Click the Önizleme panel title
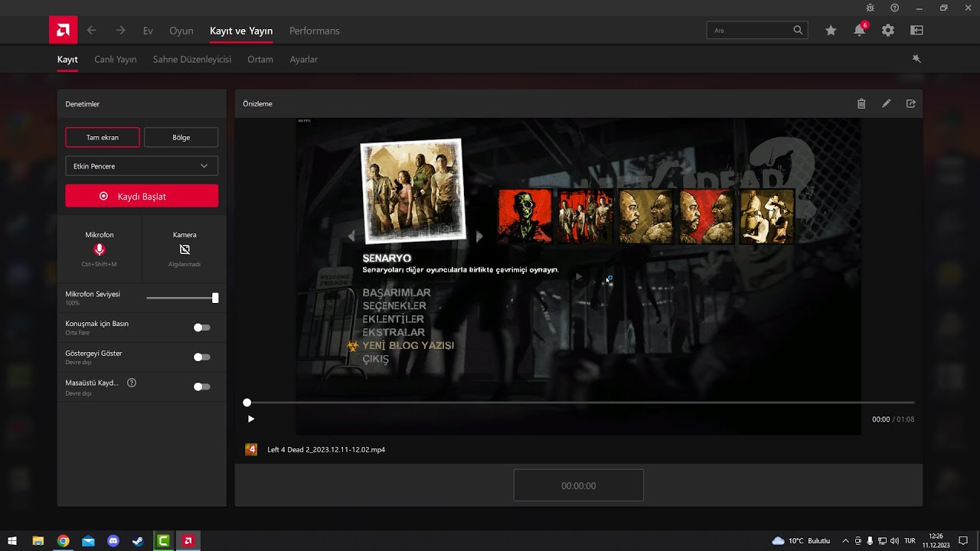Screen dimensions: 980x551 tap(257, 104)
